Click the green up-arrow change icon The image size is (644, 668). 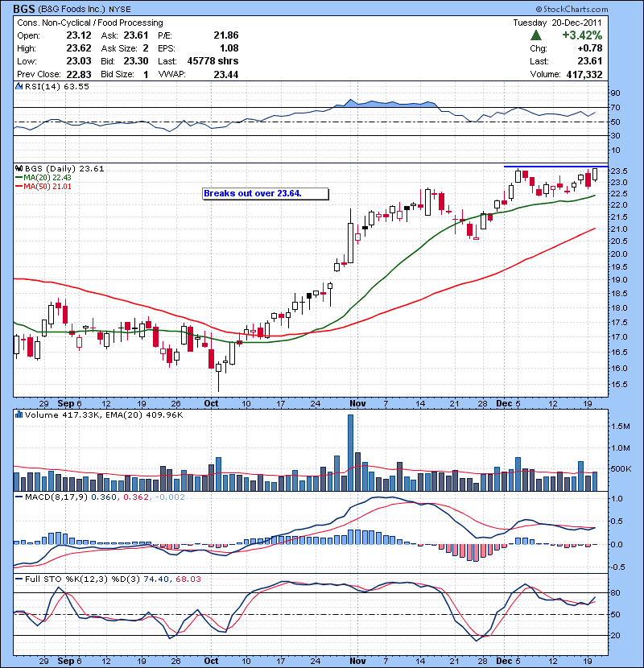point(536,35)
